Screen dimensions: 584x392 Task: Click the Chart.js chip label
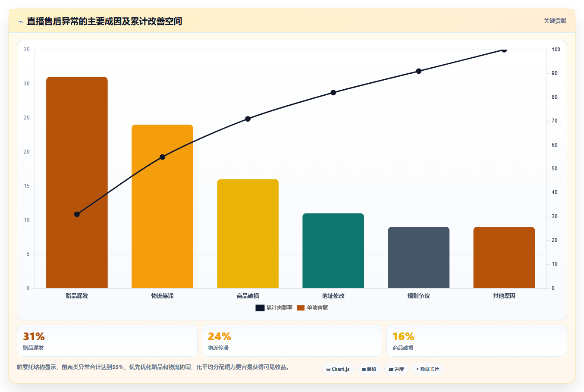[x=340, y=369]
